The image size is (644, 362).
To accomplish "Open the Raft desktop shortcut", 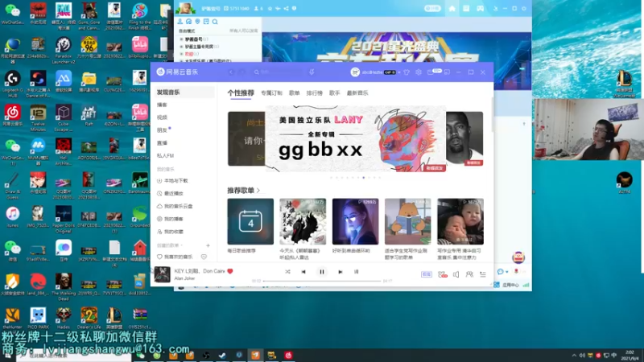I will coord(89,115).
